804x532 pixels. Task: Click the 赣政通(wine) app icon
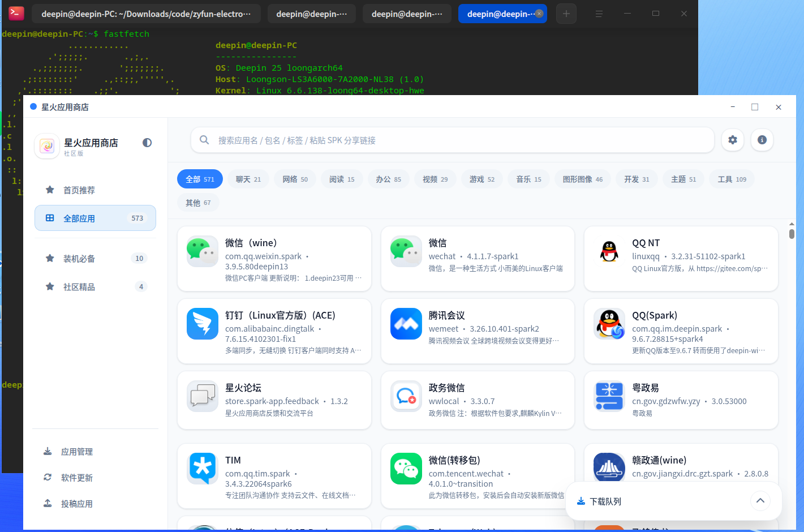coord(609,467)
